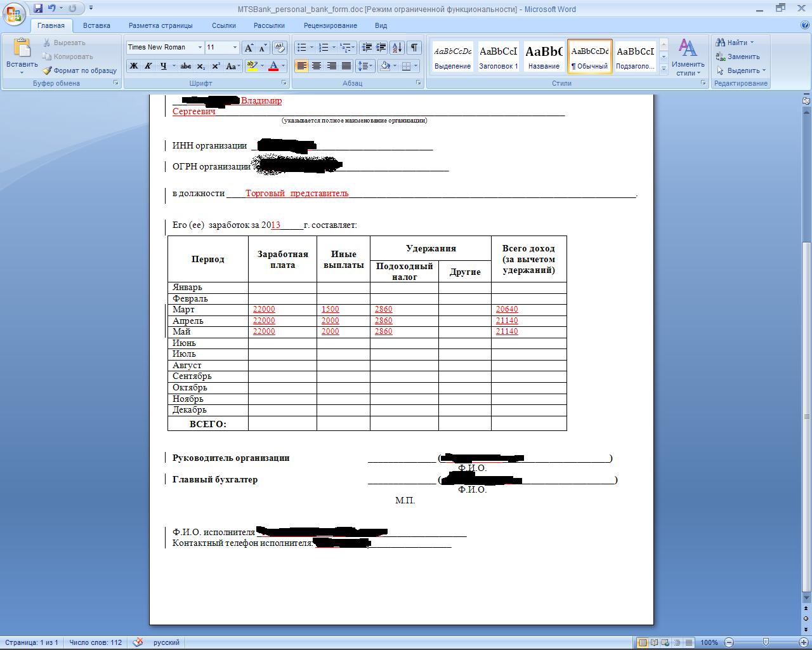Click the vertical document scrollbar
This screenshot has width=812, height=650.
pyautogui.click(x=806, y=317)
